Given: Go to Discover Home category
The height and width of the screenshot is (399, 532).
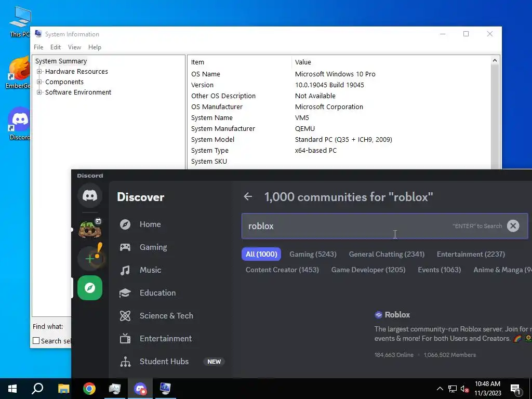Looking at the screenshot, I should tap(150, 224).
